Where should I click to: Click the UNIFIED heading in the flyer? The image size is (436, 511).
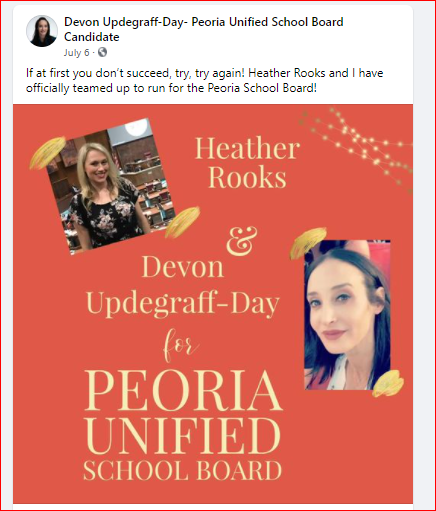(x=182, y=436)
